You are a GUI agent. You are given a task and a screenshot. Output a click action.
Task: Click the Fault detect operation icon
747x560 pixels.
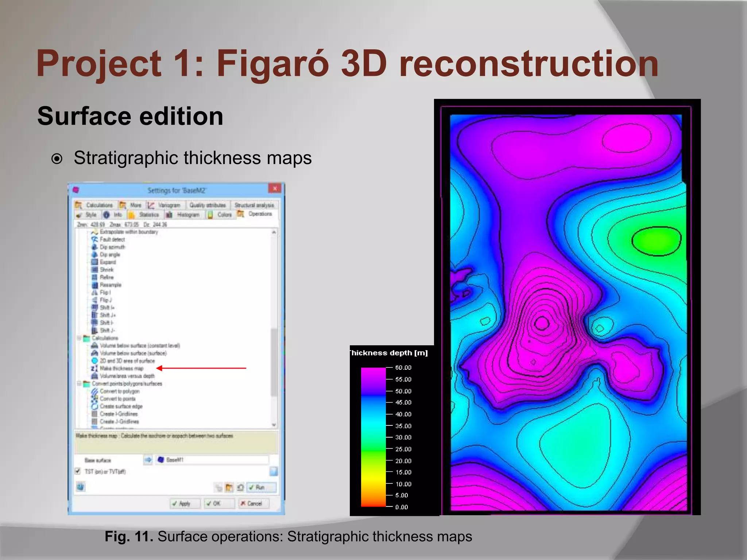[x=94, y=240]
